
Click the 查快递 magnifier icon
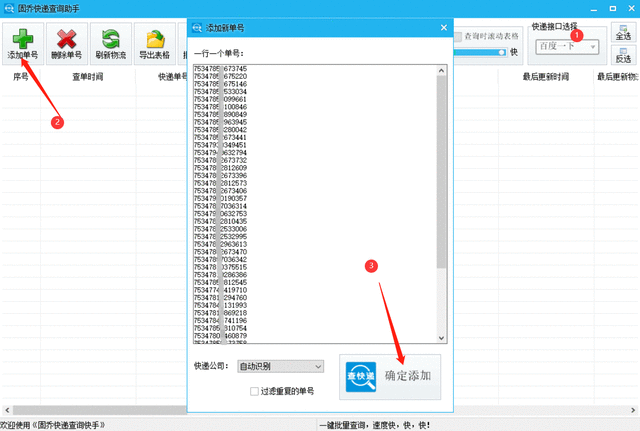click(361, 377)
